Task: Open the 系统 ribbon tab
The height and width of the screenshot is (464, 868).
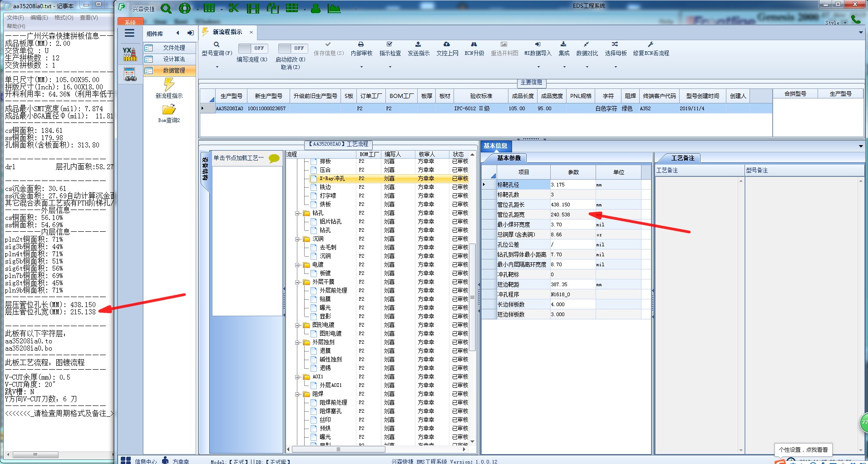Action: [x=130, y=22]
